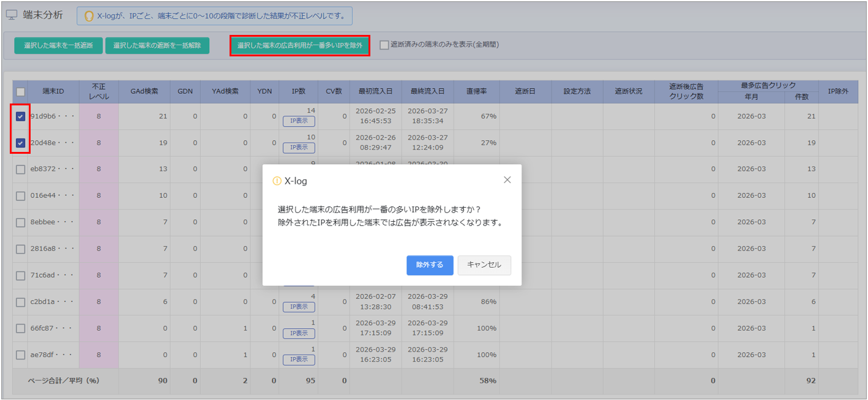Uncheck the checkbox for device 20d48e
868x400 pixels.
[20, 143]
